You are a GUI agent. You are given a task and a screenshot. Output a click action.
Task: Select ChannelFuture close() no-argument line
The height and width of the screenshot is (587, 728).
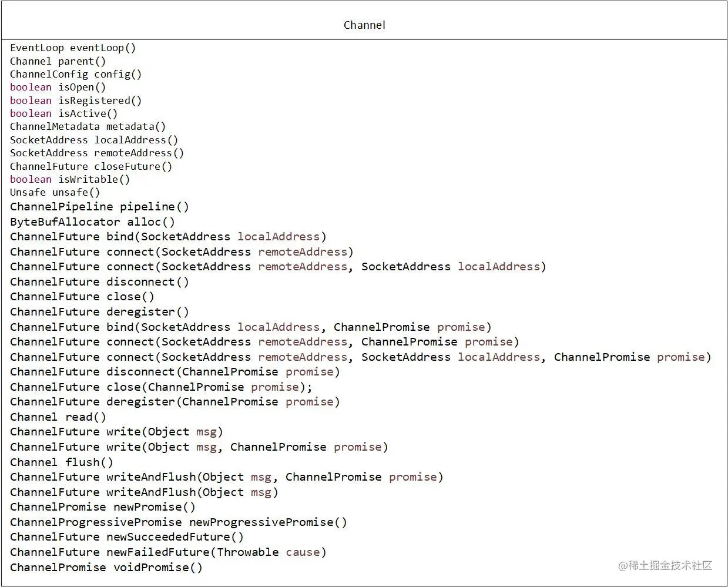[x=82, y=297]
